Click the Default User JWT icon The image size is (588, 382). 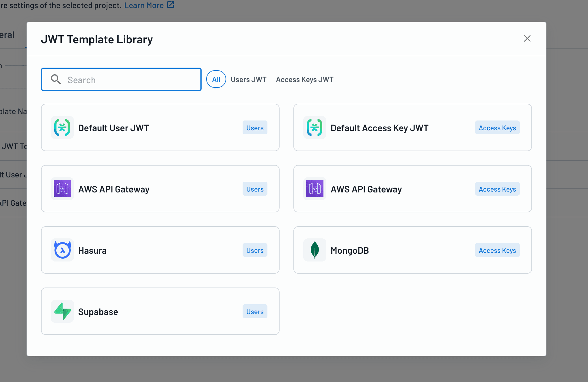click(x=62, y=127)
